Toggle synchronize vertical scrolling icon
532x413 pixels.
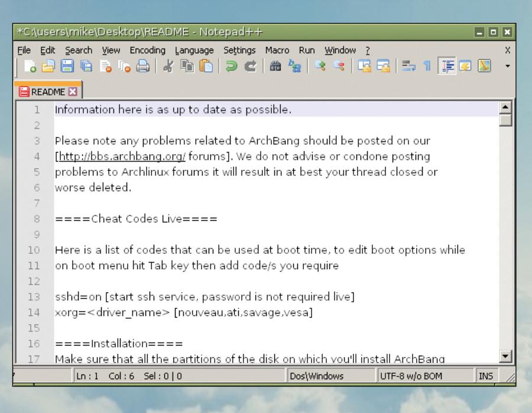pyautogui.click(x=364, y=66)
